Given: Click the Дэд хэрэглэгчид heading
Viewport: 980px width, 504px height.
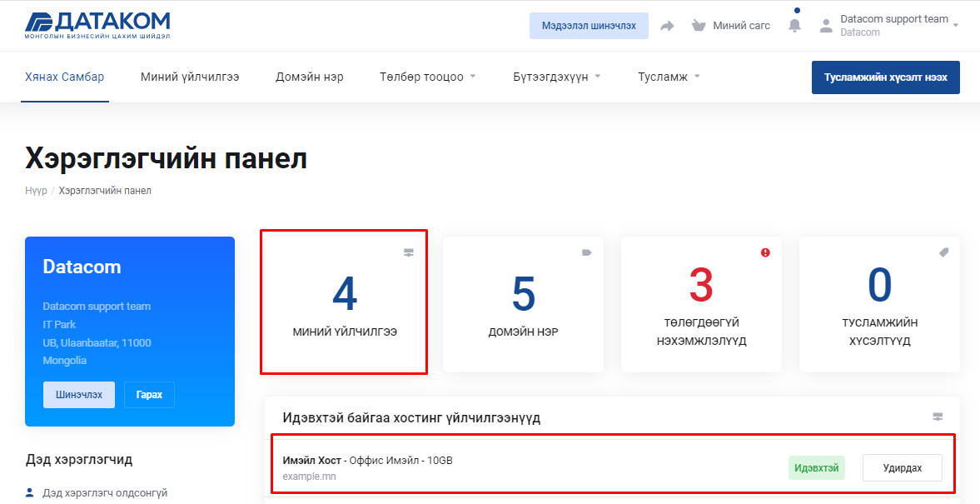Looking at the screenshot, I should tap(79, 460).
